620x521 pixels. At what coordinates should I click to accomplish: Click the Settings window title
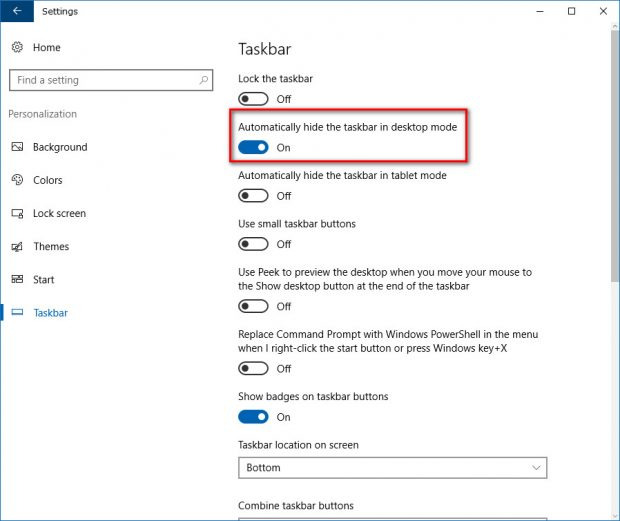60,11
